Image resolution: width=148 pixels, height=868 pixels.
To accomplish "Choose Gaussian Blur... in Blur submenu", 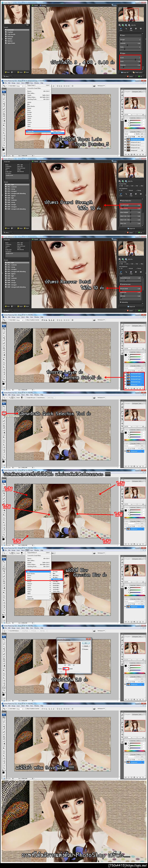I will (x=57, y=580).
